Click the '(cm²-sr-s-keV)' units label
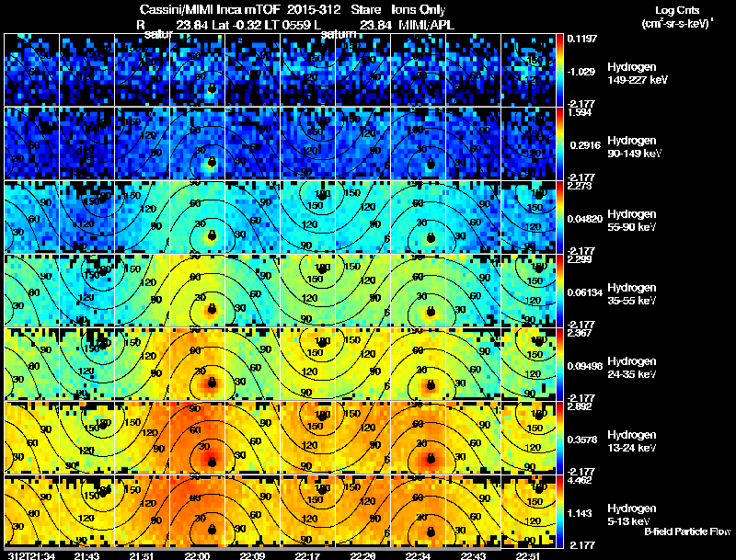This screenshot has width=736, height=560. pos(675,24)
